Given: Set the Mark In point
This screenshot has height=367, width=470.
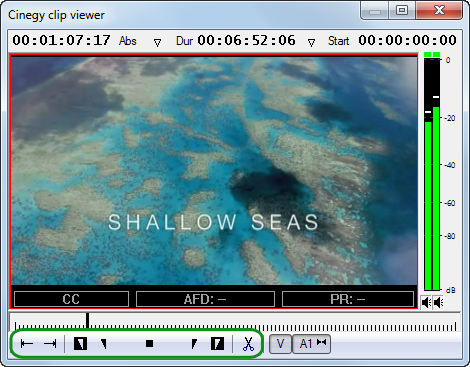Looking at the screenshot, I should coord(80,343).
